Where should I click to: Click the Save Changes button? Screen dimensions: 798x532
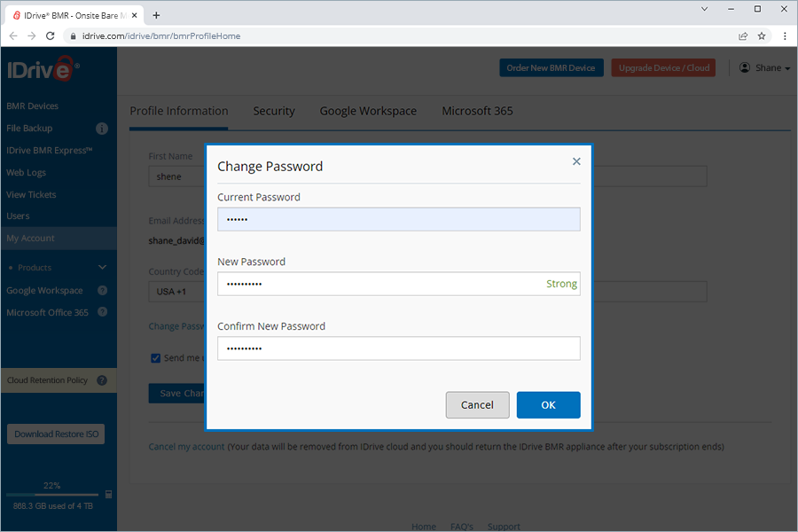(176, 393)
